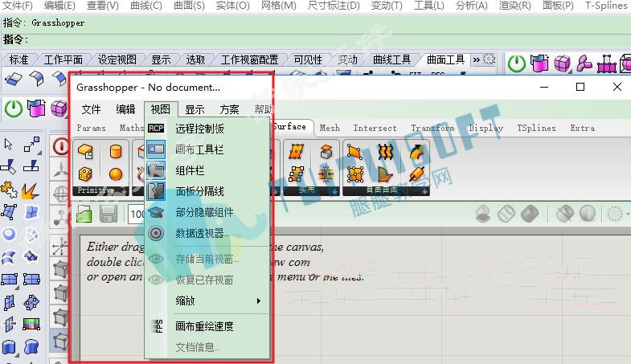
Task: Click the Rhino command input line
Action: click(315, 40)
